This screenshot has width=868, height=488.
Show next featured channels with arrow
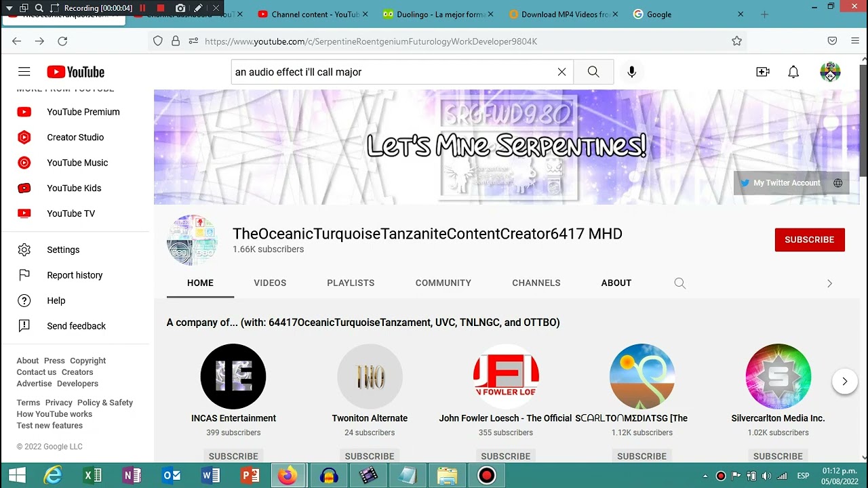(x=844, y=382)
